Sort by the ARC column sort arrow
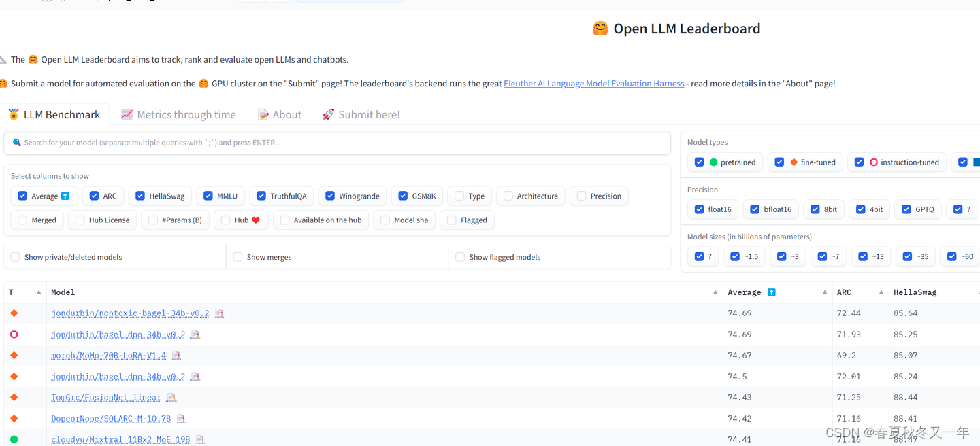The image size is (980, 446). [x=881, y=292]
